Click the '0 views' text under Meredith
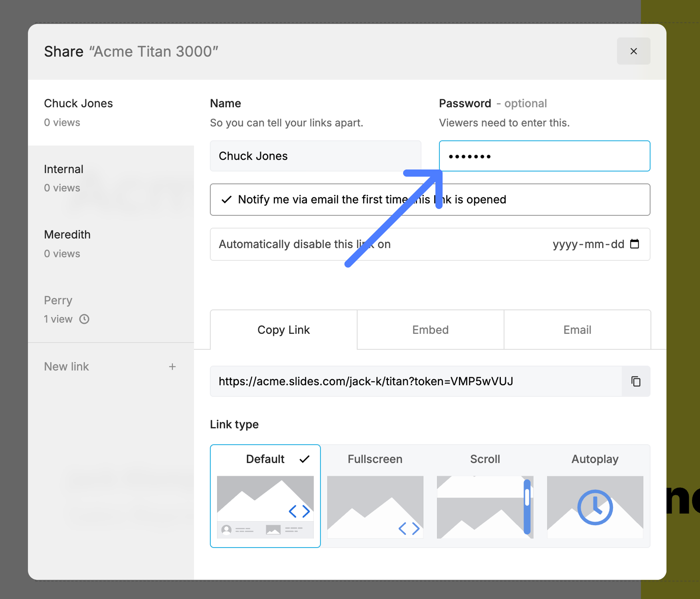 point(62,254)
